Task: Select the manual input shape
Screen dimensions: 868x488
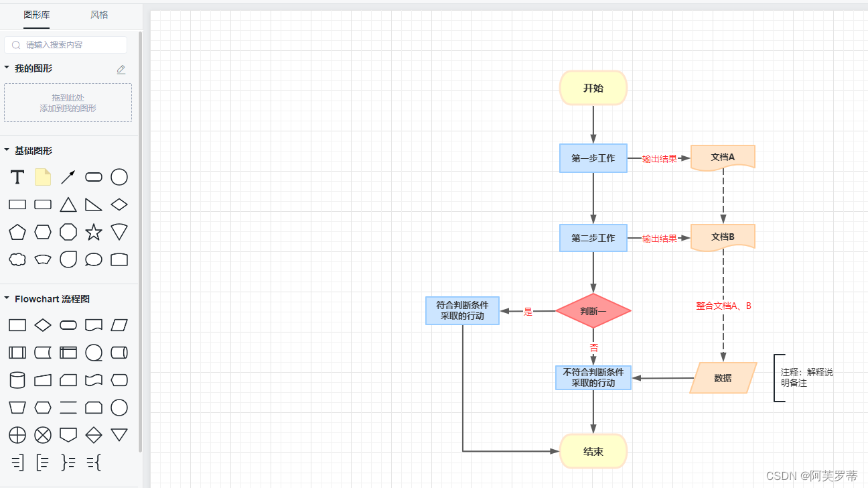Action: pyautogui.click(x=43, y=380)
